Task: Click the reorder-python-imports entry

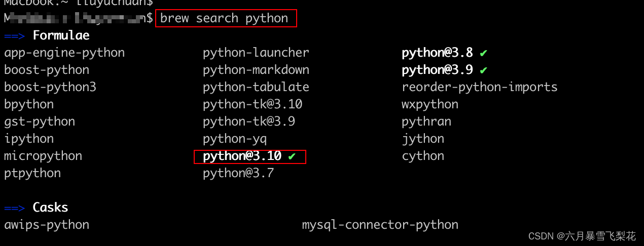Action: [479, 87]
